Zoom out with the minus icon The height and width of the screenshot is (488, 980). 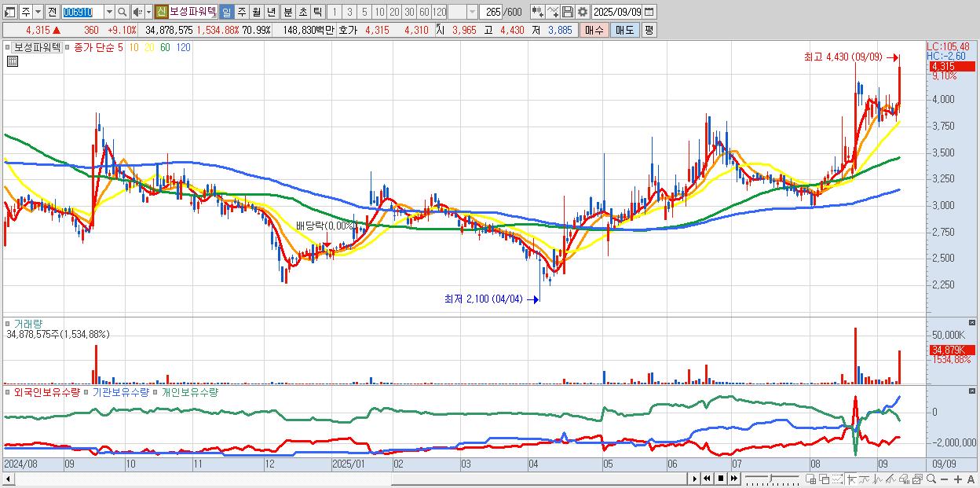pyautogui.click(x=944, y=479)
